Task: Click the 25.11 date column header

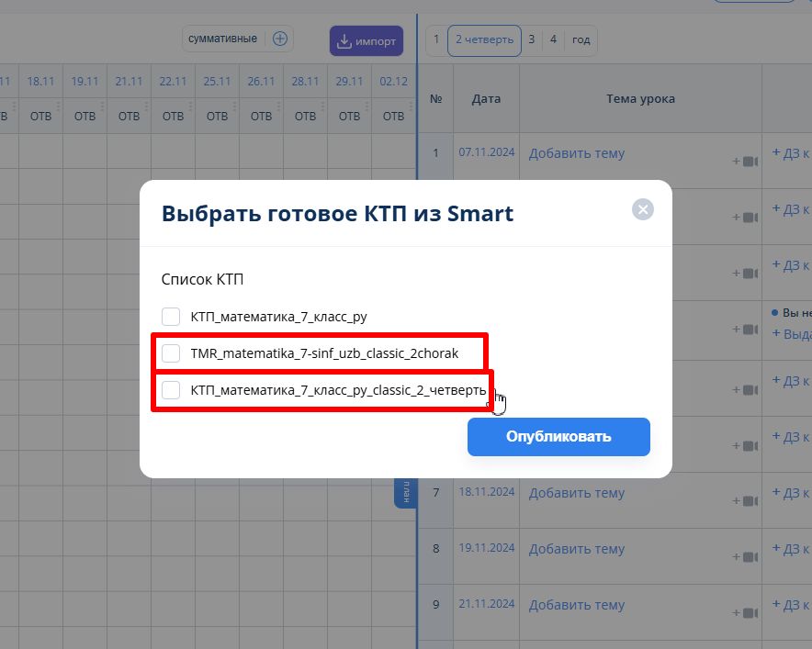Action: (x=217, y=82)
